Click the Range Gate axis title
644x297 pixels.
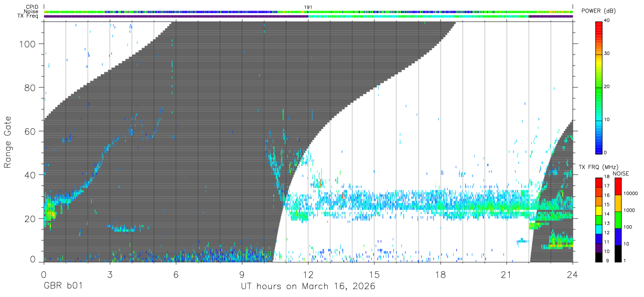pyautogui.click(x=8, y=142)
